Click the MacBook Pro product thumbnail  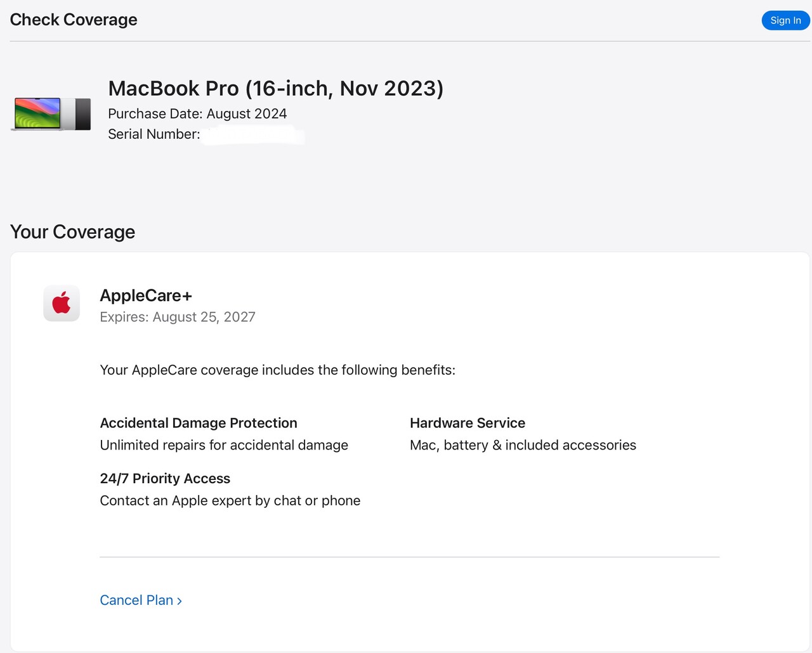coord(51,113)
